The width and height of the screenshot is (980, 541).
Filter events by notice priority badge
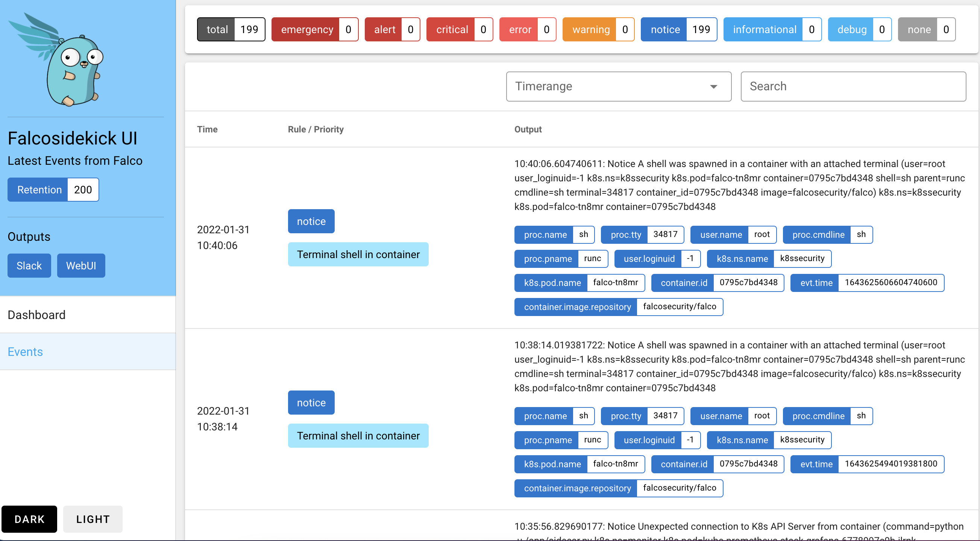pos(679,29)
